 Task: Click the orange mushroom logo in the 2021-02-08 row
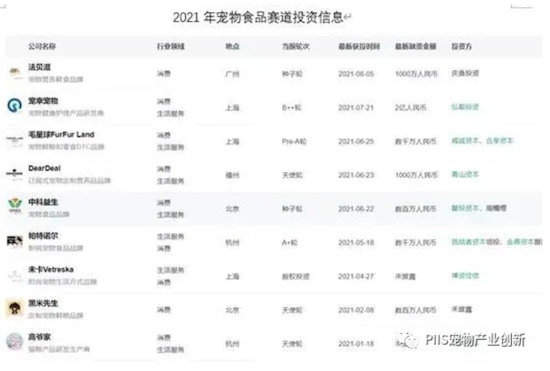click(14, 308)
